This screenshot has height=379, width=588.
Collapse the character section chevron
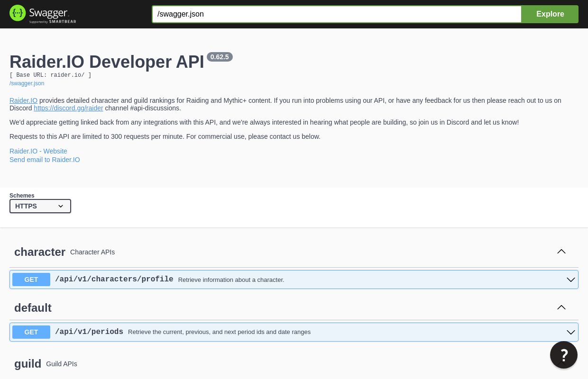click(561, 252)
